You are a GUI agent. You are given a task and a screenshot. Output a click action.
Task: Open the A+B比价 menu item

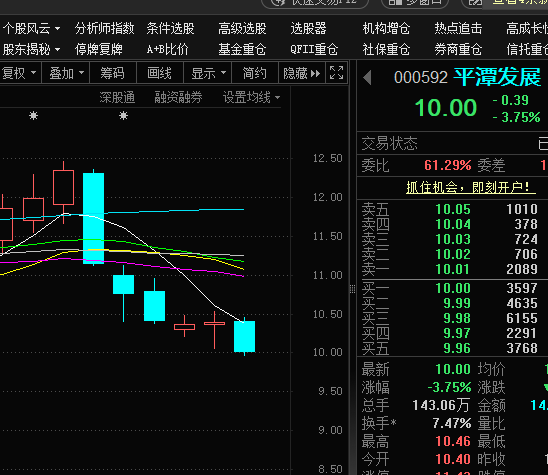167,49
